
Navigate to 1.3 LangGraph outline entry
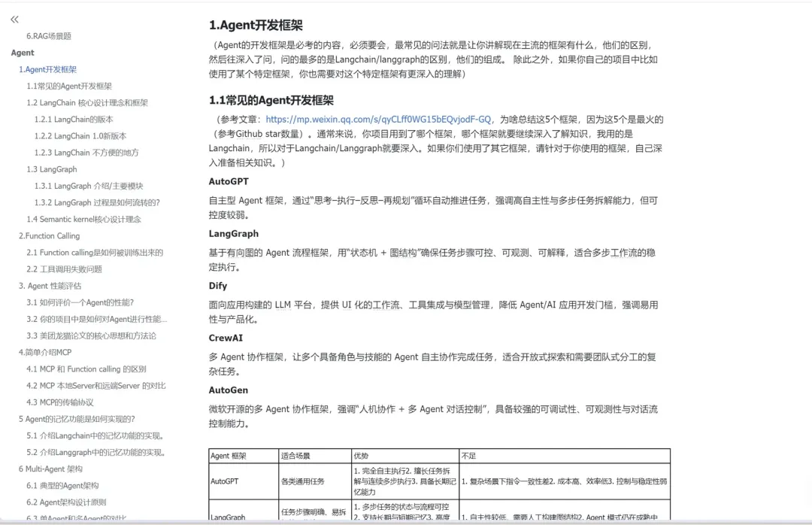point(52,169)
